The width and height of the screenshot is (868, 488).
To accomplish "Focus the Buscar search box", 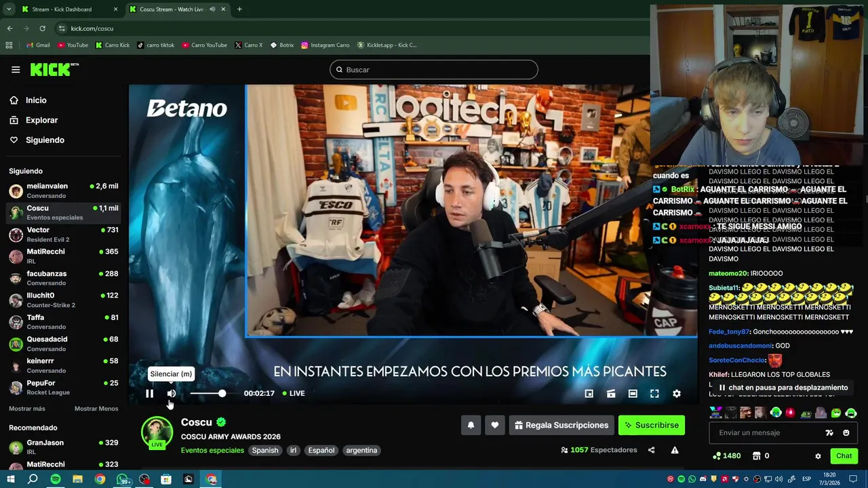I will (x=434, y=70).
